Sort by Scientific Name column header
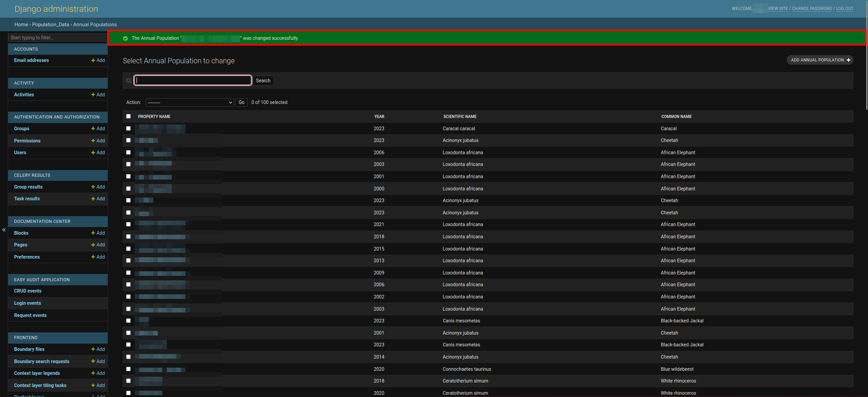Image resolution: width=868 pixels, height=397 pixels. [x=460, y=117]
